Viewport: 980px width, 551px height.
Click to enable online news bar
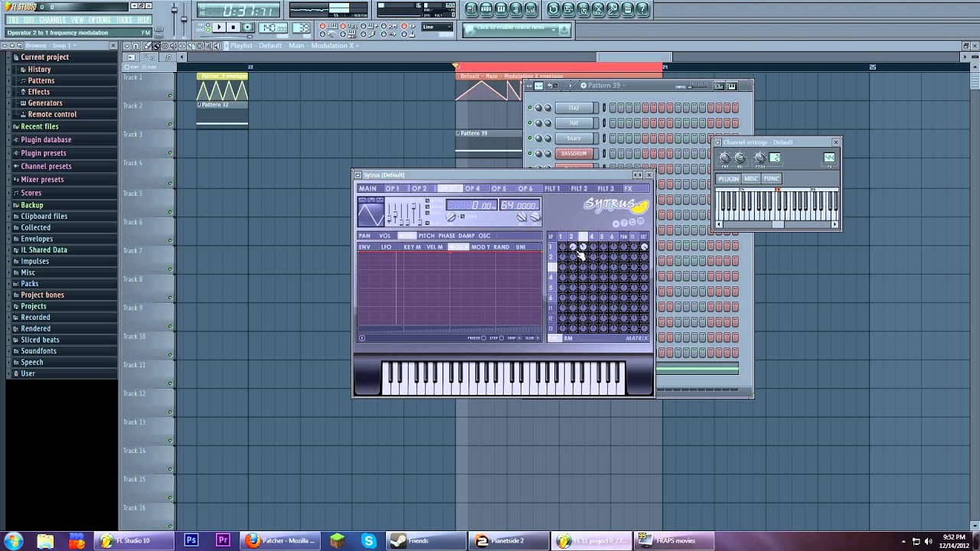pyautogui.click(x=516, y=29)
